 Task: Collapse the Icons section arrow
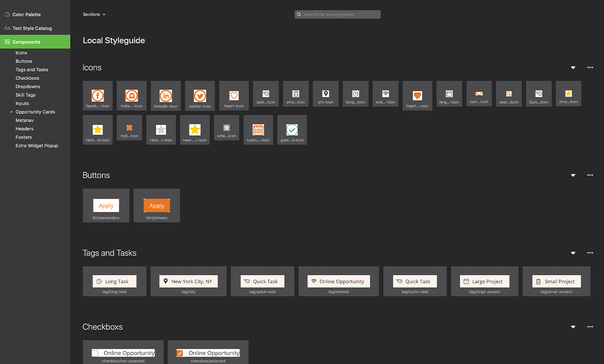tap(573, 68)
